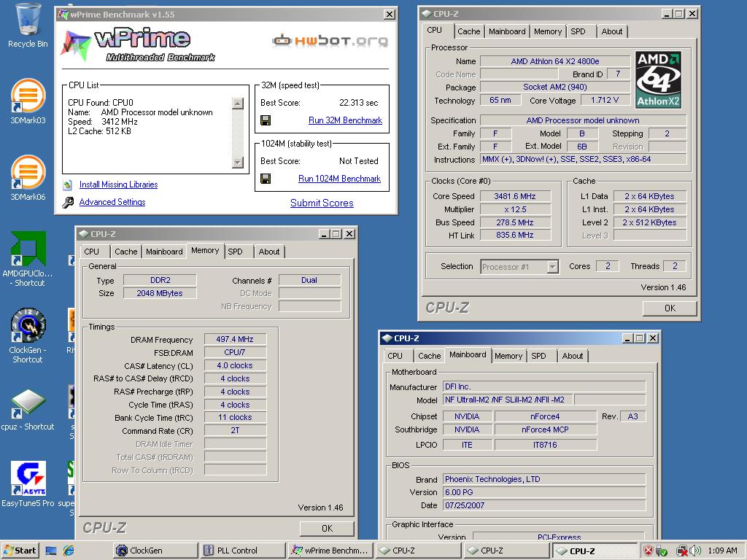Switch to Mainboard tab in top-right CPU-Z
The image size is (747, 560).
[x=507, y=31]
